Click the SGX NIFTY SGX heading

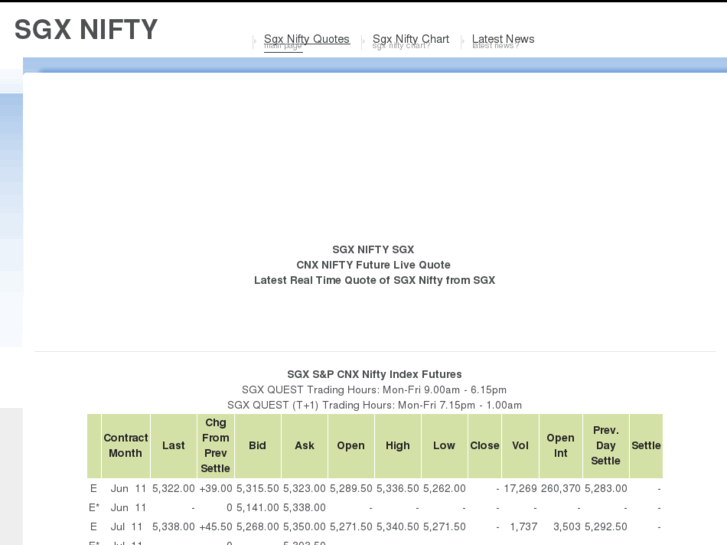tap(373, 250)
